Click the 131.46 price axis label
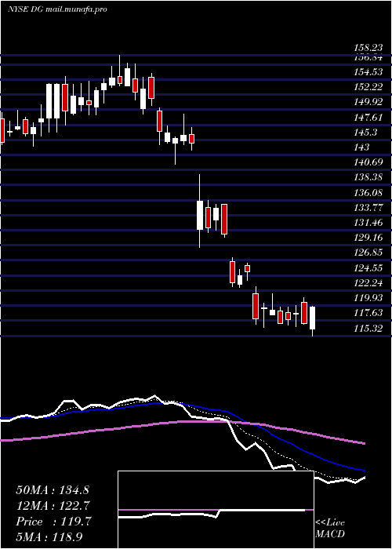 tap(367, 223)
